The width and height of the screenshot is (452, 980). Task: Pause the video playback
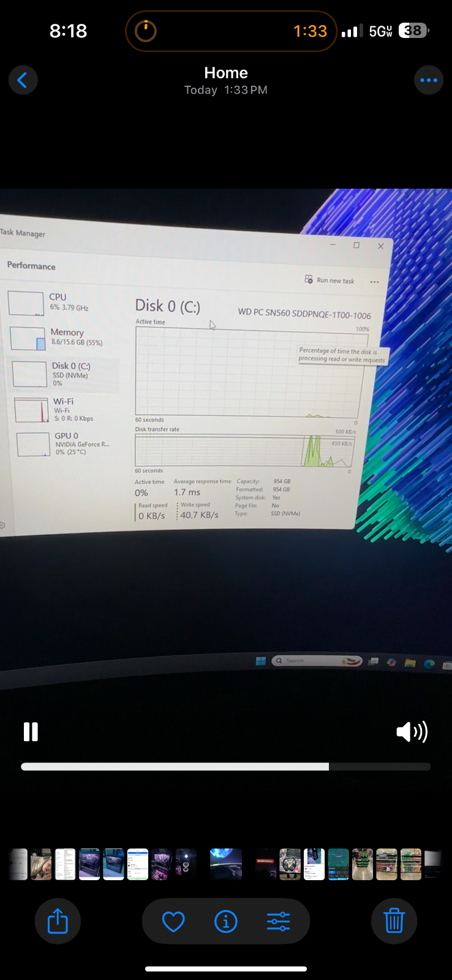[31, 732]
